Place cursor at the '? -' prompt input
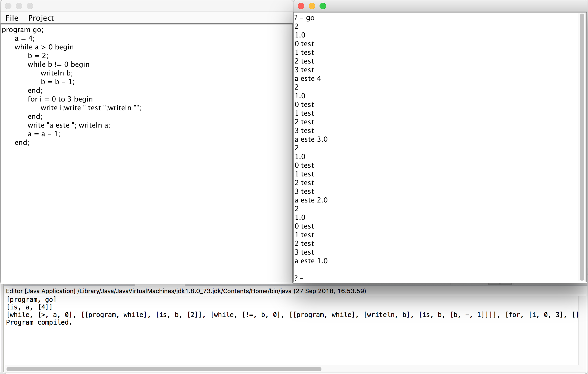This screenshot has width=588, height=374. coord(306,278)
